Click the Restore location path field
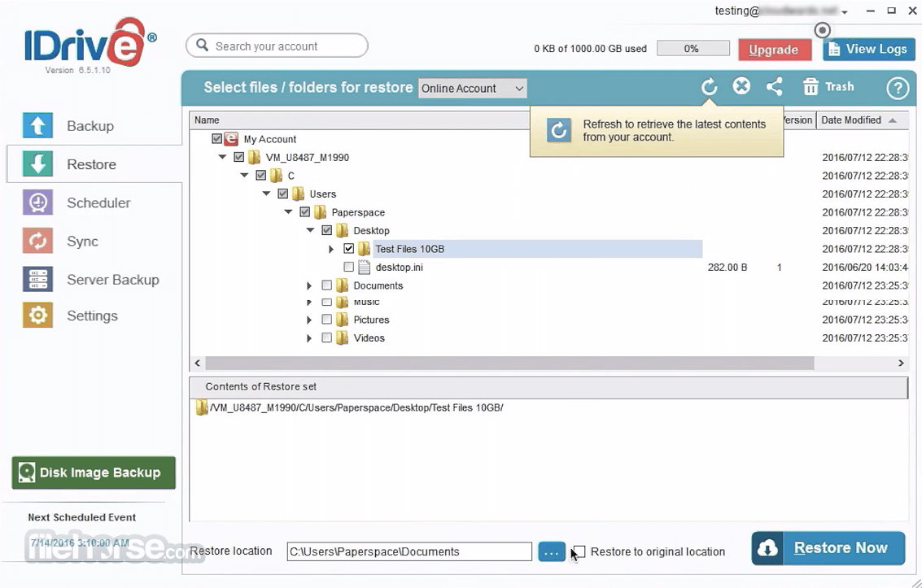Image resolution: width=922 pixels, height=588 pixels. pyautogui.click(x=409, y=551)
